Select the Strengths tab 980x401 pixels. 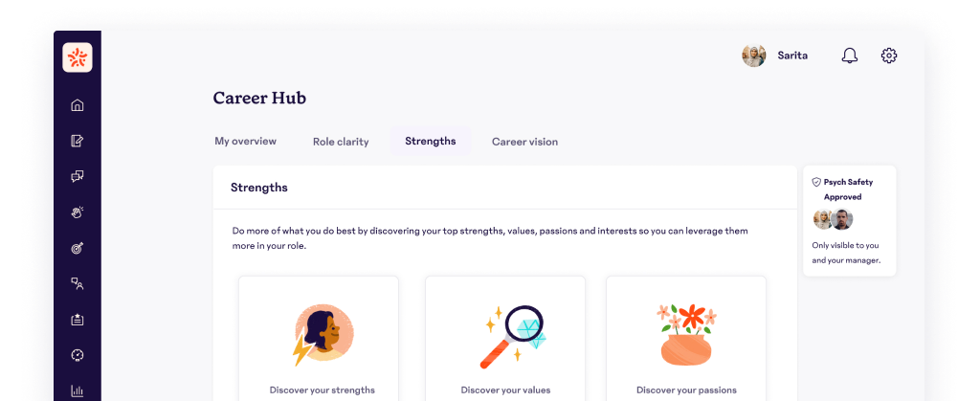point(431,141)
